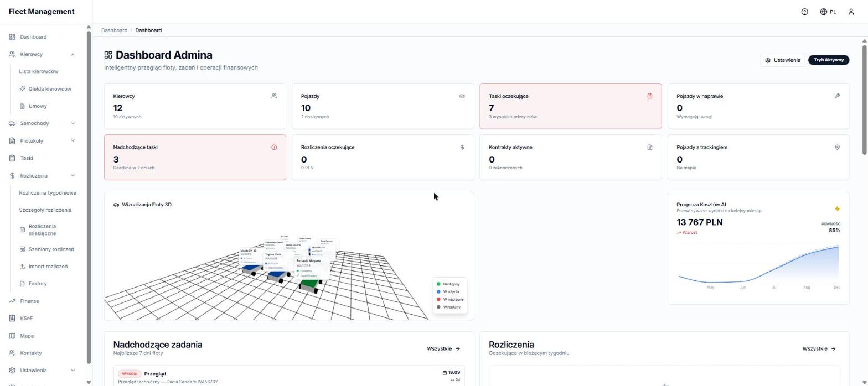Image resolution: width=868 pixels, height=386 pixels.
Task: Select Lista kierowców in sidebar
Action: 39,71
